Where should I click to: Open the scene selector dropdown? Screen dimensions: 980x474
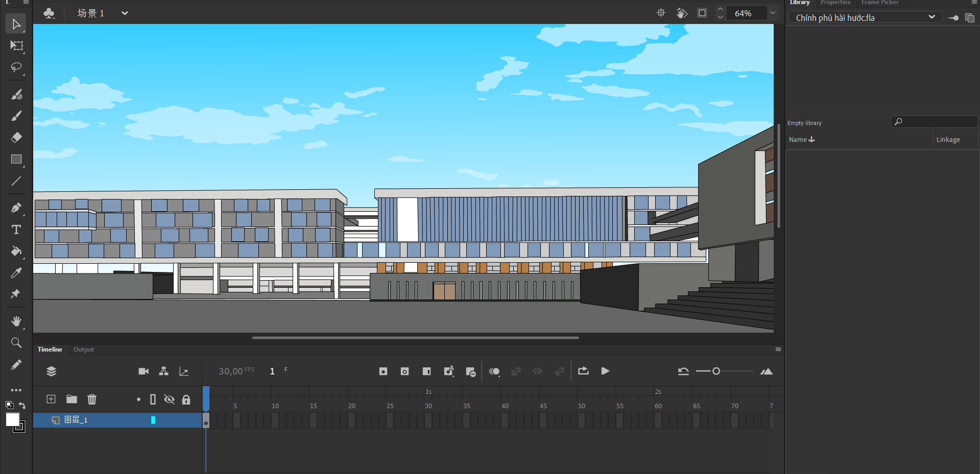tap(125, 13)
